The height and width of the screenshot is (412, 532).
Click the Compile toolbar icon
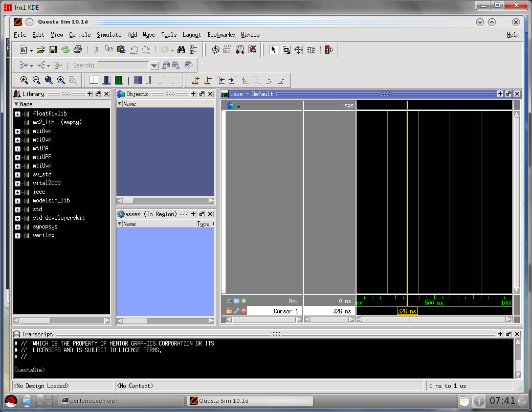click(215, 50)
